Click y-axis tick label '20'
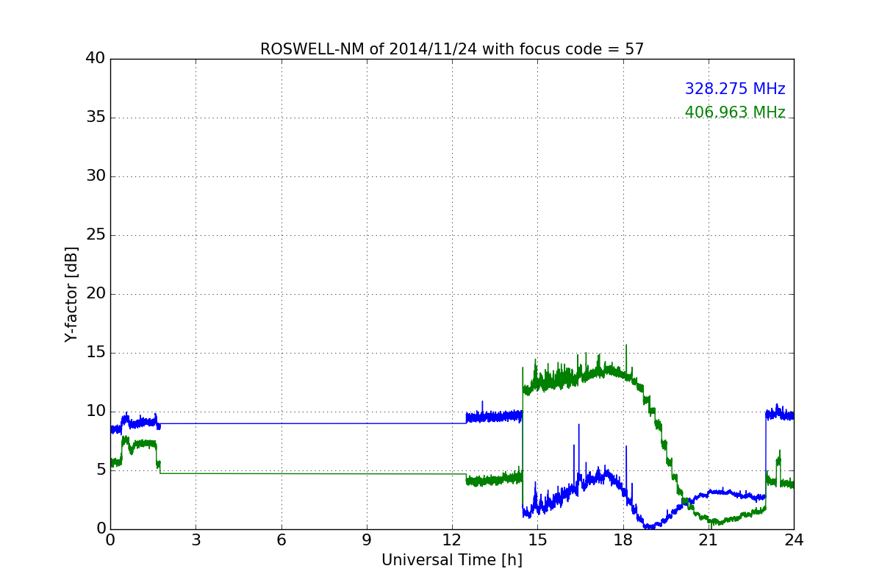This screenshot has height=588, width=882. [96, 294]
